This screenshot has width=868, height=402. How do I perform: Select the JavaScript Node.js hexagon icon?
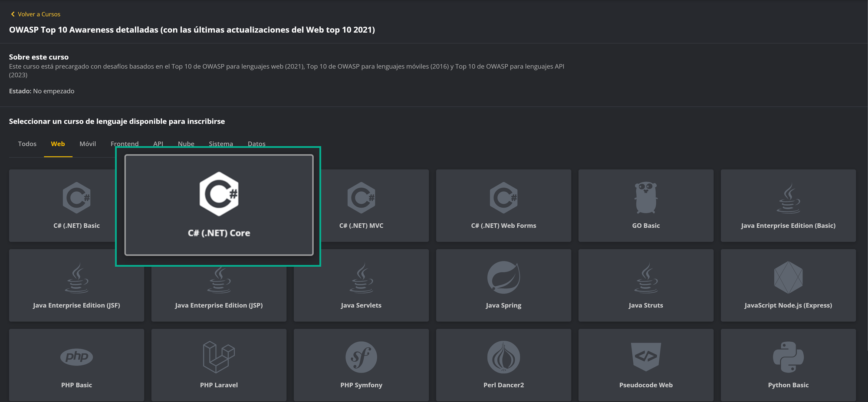788,278
